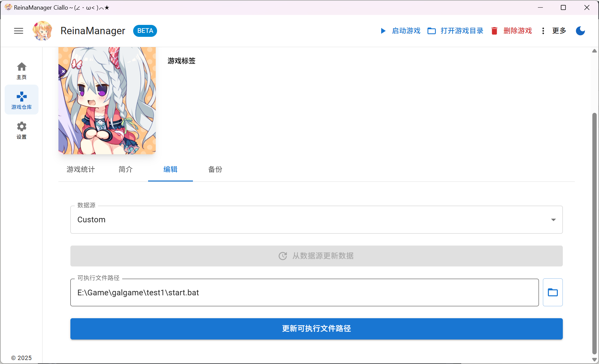Open the game directory folder icon
Screen dimensions: 599x364
[x=432, y=31]
